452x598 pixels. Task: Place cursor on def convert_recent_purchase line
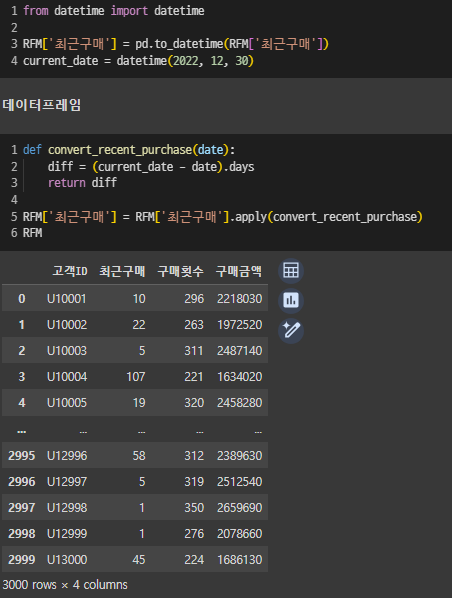129,150
